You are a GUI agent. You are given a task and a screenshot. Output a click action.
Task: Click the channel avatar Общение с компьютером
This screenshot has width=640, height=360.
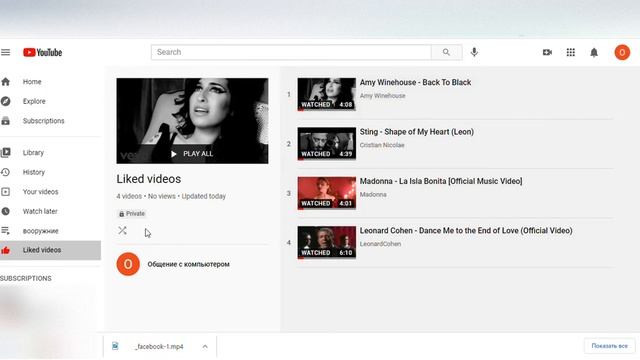(128, 264)
